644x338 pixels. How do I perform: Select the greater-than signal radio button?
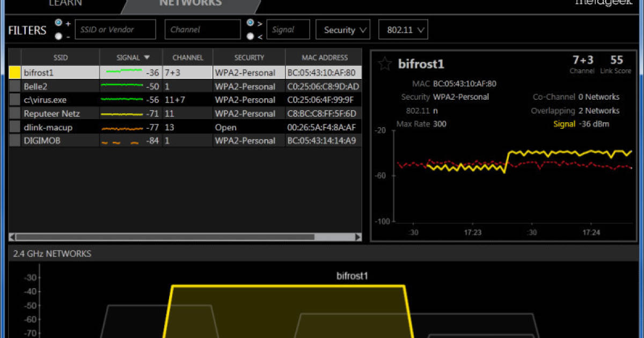[250, 23]
